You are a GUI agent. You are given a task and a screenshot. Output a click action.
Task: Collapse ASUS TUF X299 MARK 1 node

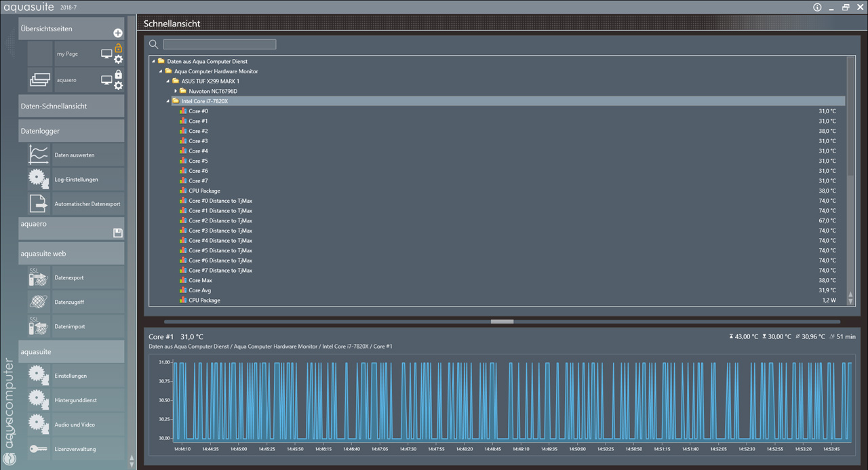tap(167, 81)
